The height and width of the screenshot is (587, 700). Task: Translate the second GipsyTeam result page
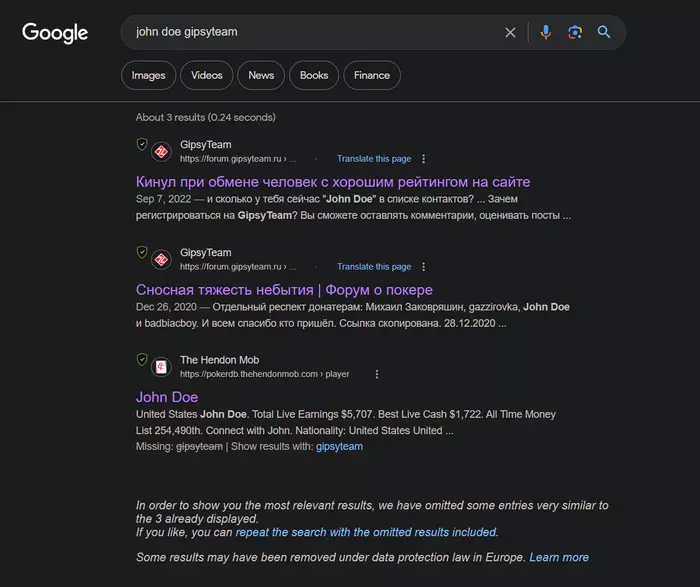coord(374,266)
